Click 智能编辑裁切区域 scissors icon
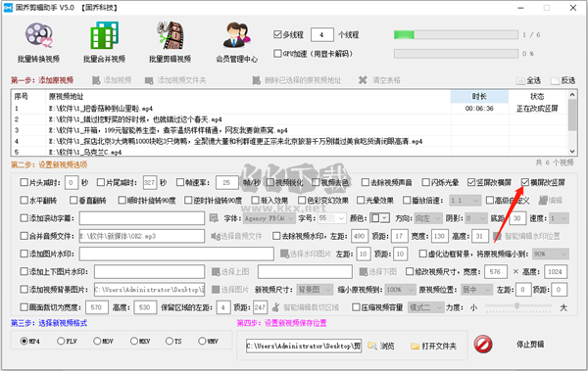The image size is (588, 371). [x=275, y=307]
